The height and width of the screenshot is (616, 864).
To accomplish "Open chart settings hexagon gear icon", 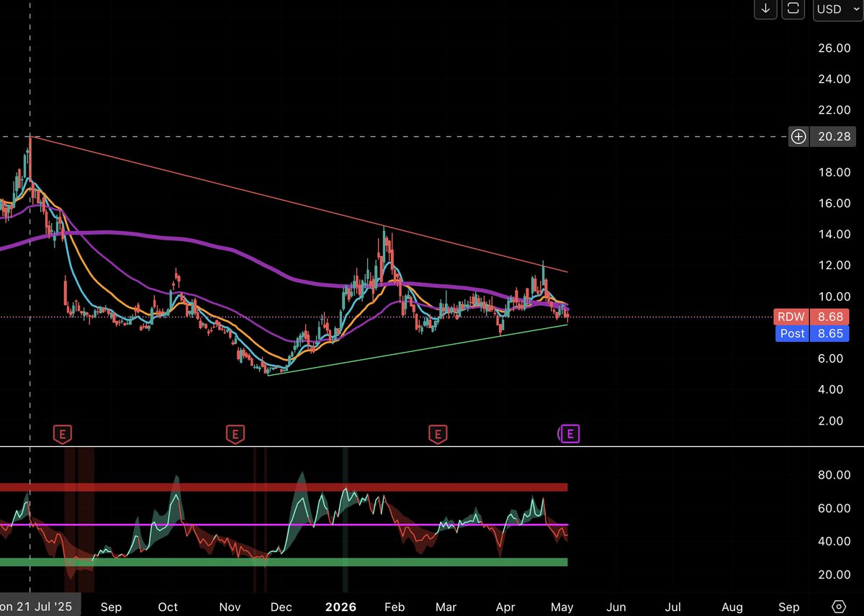I will (838, 606).
